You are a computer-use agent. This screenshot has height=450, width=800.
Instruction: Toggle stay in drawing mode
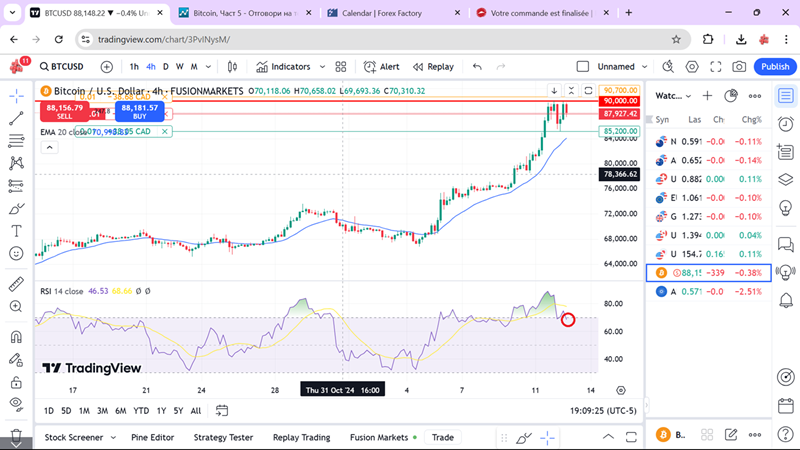(16, 360)
